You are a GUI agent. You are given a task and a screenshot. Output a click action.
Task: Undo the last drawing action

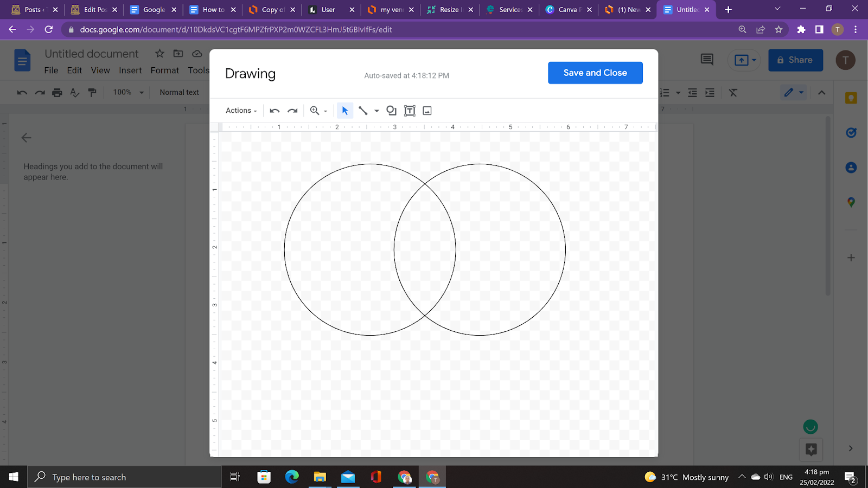click(x=275, y=111)
